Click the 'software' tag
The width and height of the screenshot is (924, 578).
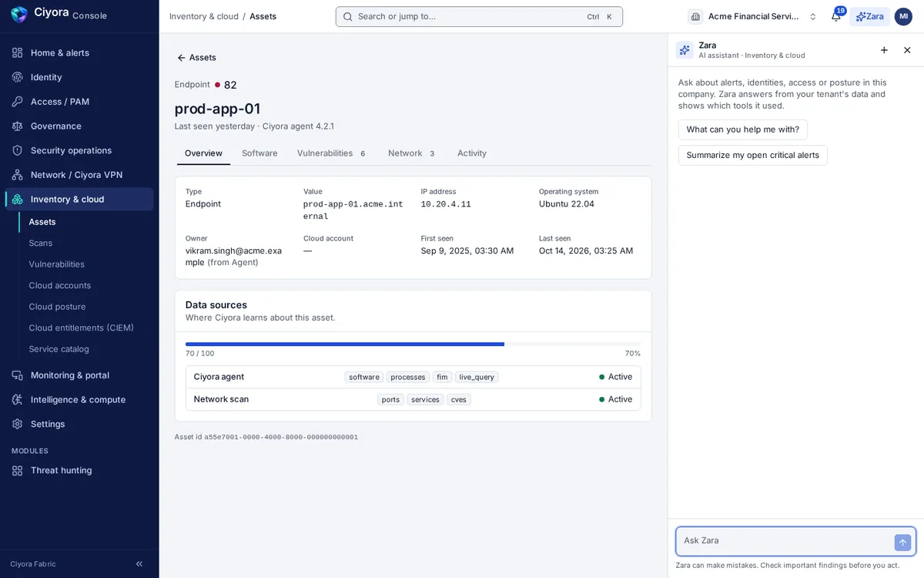coord(364,377)
